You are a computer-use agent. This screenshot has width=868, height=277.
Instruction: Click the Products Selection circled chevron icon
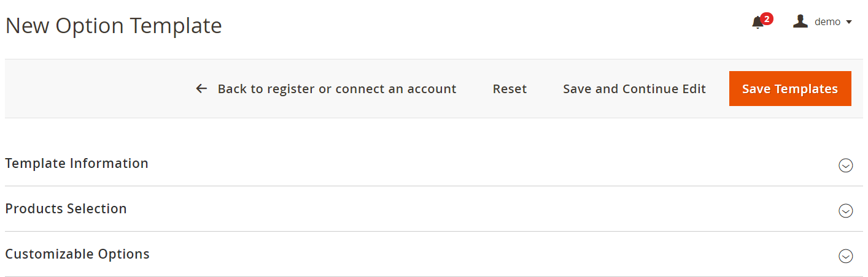(845, 211)
